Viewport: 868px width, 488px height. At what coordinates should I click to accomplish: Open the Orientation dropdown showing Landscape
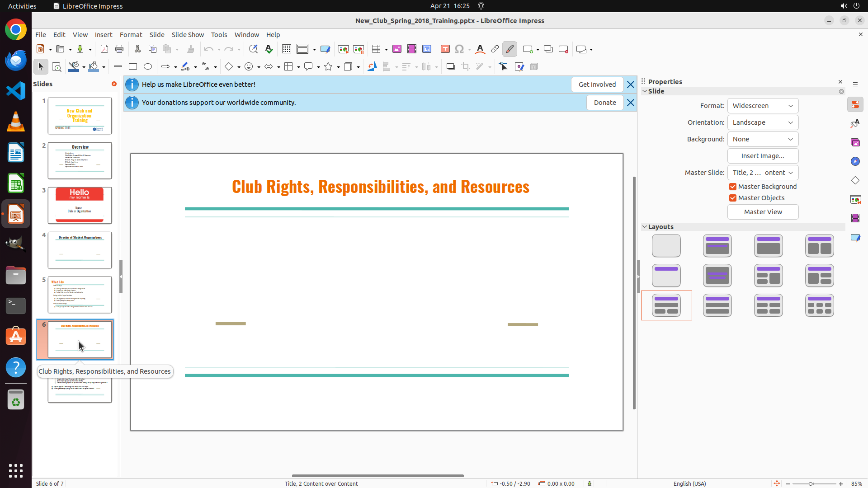point(763,122)
